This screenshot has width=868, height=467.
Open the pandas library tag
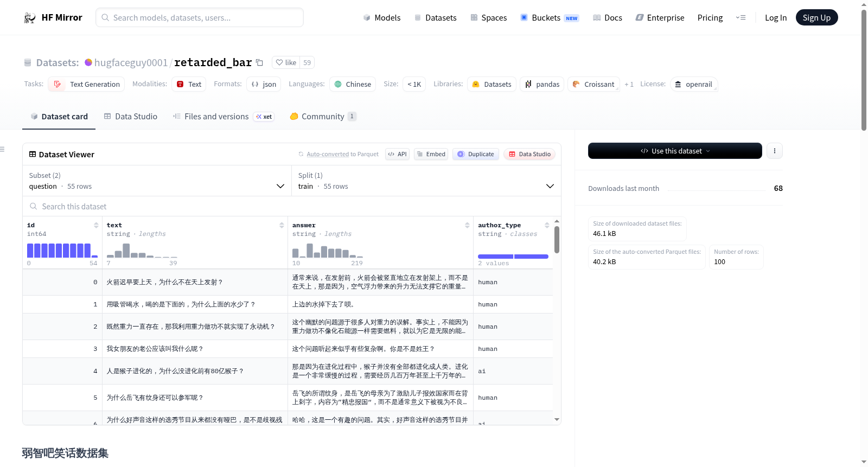pos(542,84)
